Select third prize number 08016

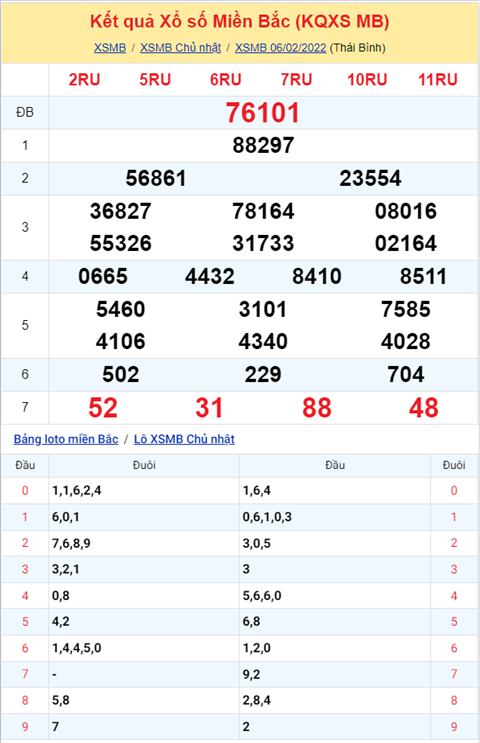pyautogui.click(x=406, y=211)
